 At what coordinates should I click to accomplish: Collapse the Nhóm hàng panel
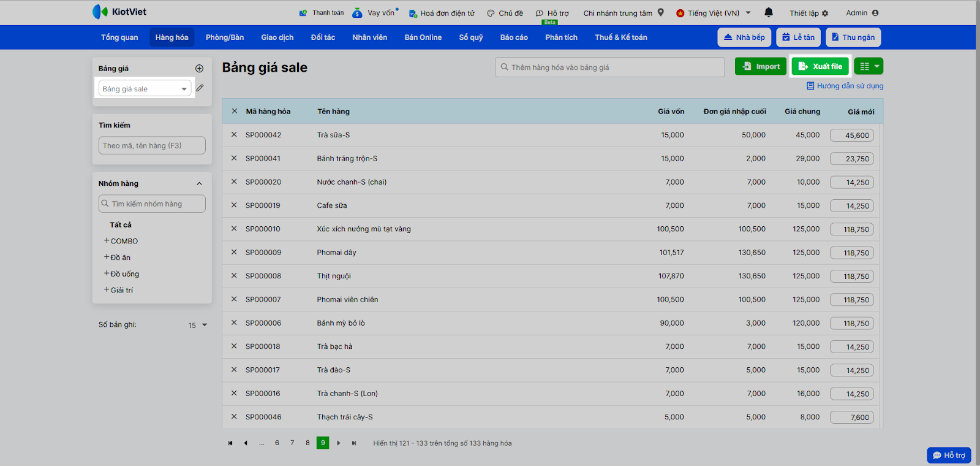(199, 183)
